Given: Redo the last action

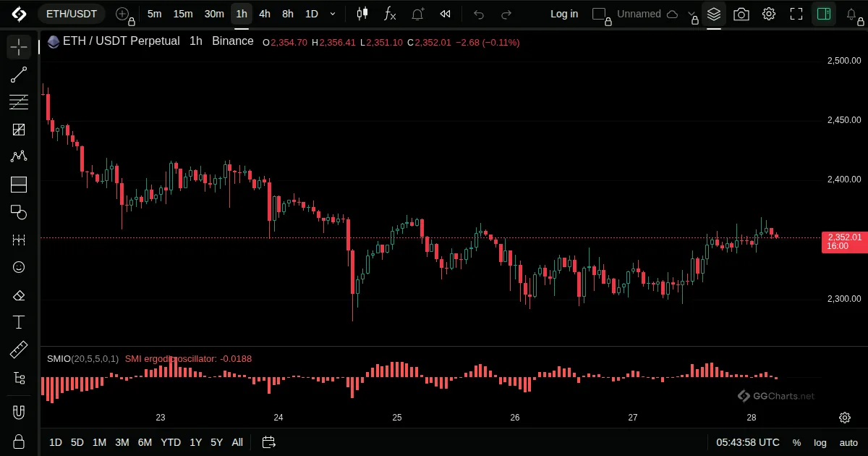Looking at the screenshot, I should click(506, 14).
